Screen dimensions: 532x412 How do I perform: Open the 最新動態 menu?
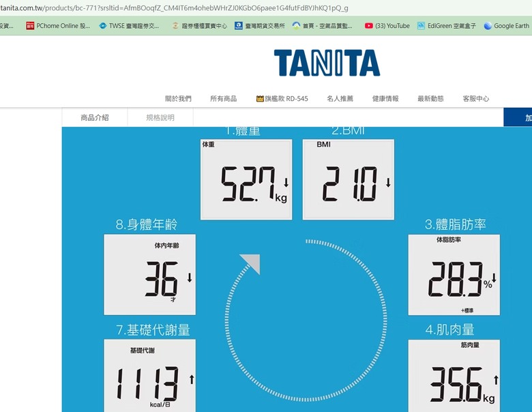point(430,99)
